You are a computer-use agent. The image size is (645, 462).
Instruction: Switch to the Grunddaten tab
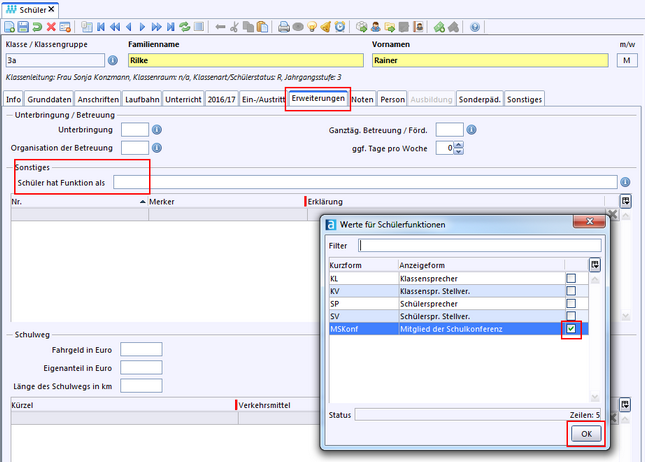click(49, 100)
